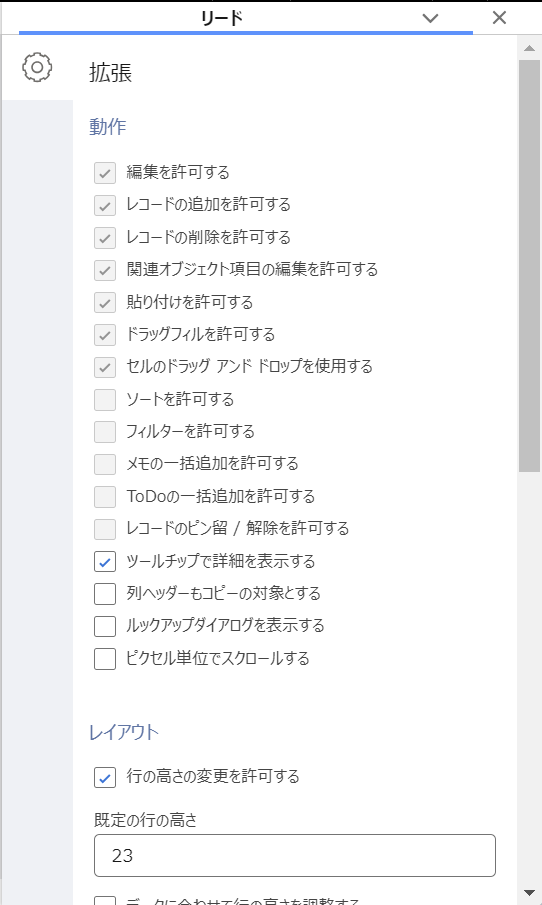The width and height of the screenshot is (542, 905).
Task: Click the 既定の行の高さ input field
Action: [295, 855]
